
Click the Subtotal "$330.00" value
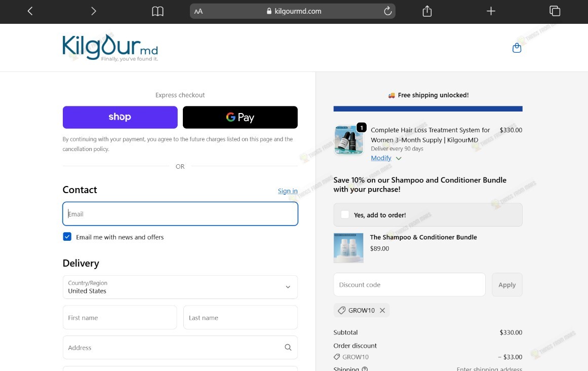tap(511, 332)
